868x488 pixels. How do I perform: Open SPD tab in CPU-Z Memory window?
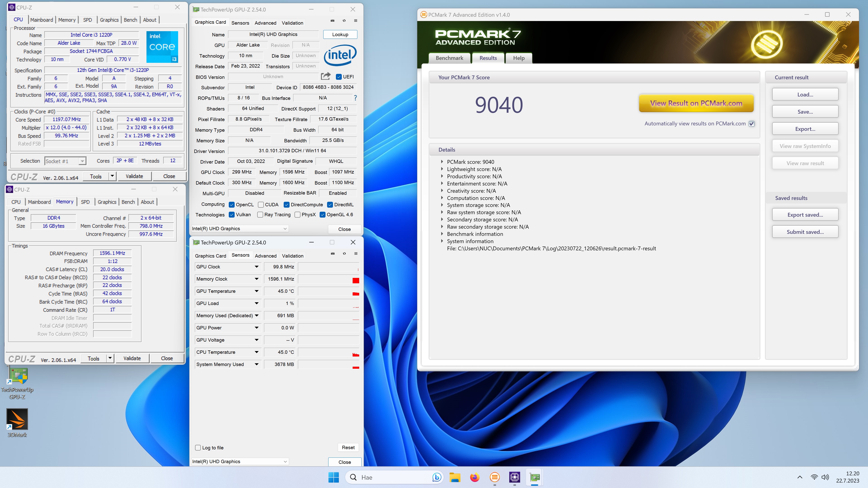86,202
